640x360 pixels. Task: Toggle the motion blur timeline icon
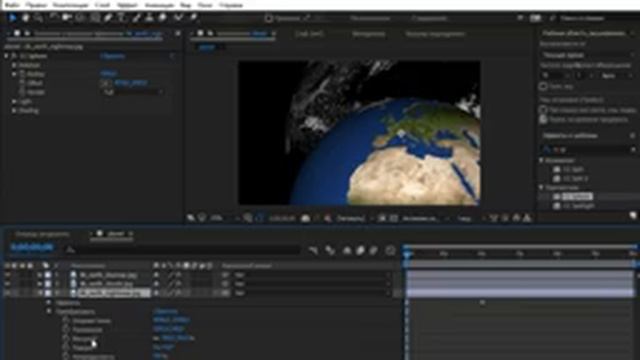[373, 250]
